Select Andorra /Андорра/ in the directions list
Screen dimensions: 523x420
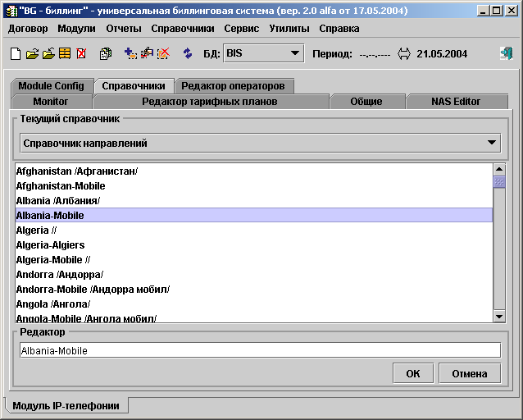tap(60, 275)
